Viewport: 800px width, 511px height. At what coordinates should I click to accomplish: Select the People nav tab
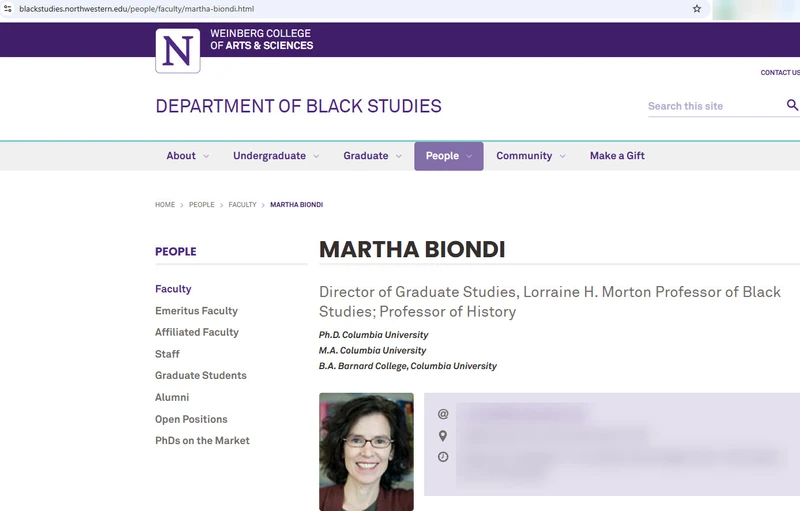click(x=448, y=156)
